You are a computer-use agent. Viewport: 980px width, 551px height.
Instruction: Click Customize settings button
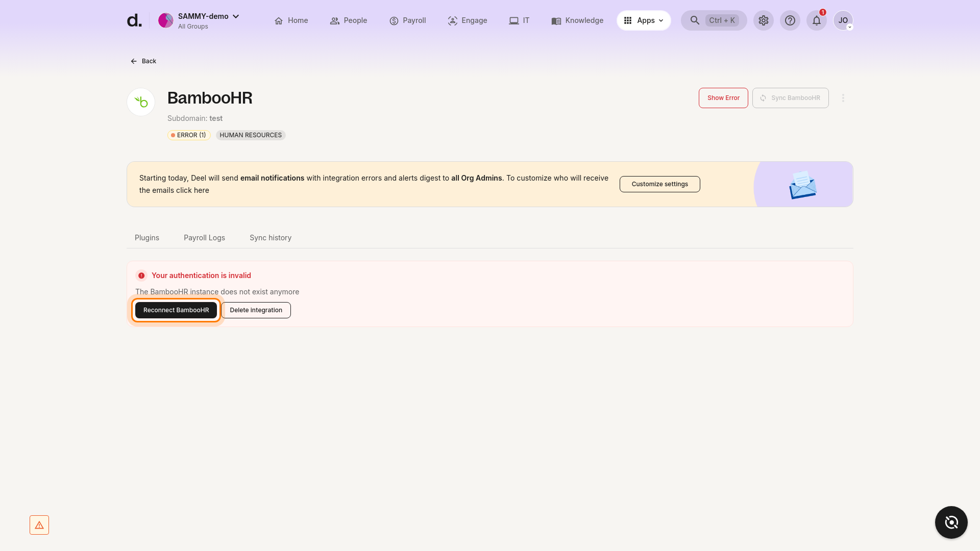(x=659, y=184)
